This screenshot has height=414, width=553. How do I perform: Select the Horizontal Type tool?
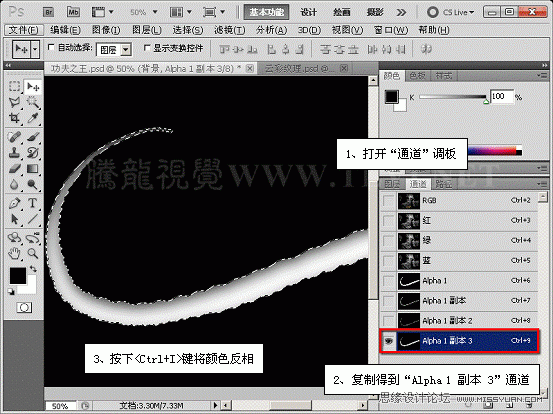point(33,203)
